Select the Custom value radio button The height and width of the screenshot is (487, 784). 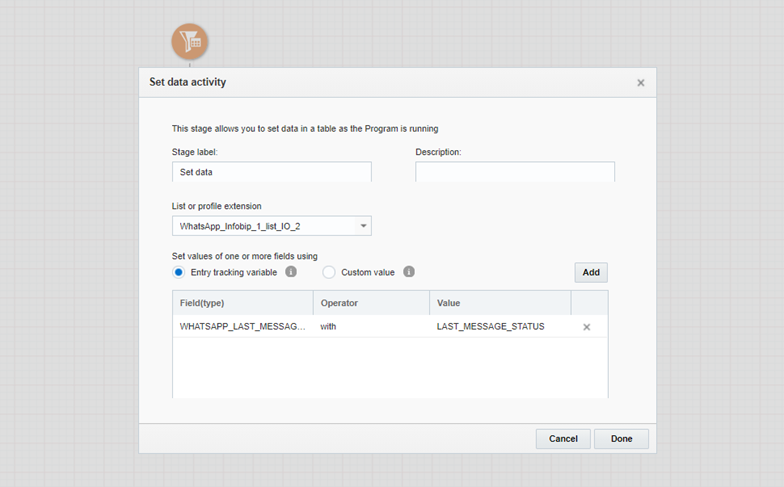click(329, 272)
